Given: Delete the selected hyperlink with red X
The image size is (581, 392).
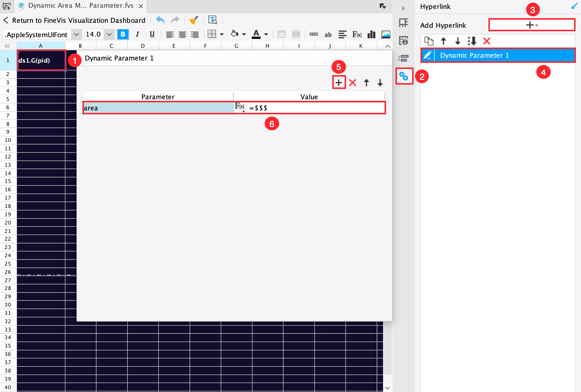Looking at the screenshot, I should (487, 41).
